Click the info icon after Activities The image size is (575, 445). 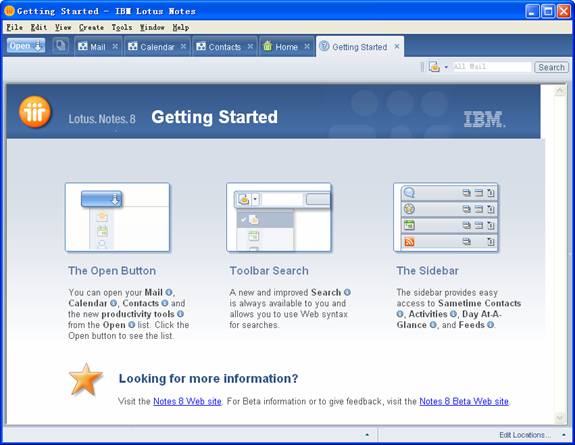tap(453, 314)
